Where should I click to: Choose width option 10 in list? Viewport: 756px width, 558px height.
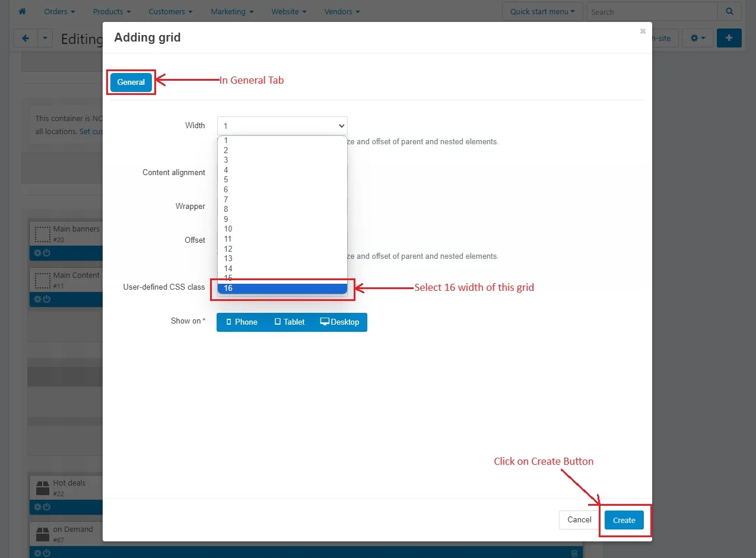[282, 229]
